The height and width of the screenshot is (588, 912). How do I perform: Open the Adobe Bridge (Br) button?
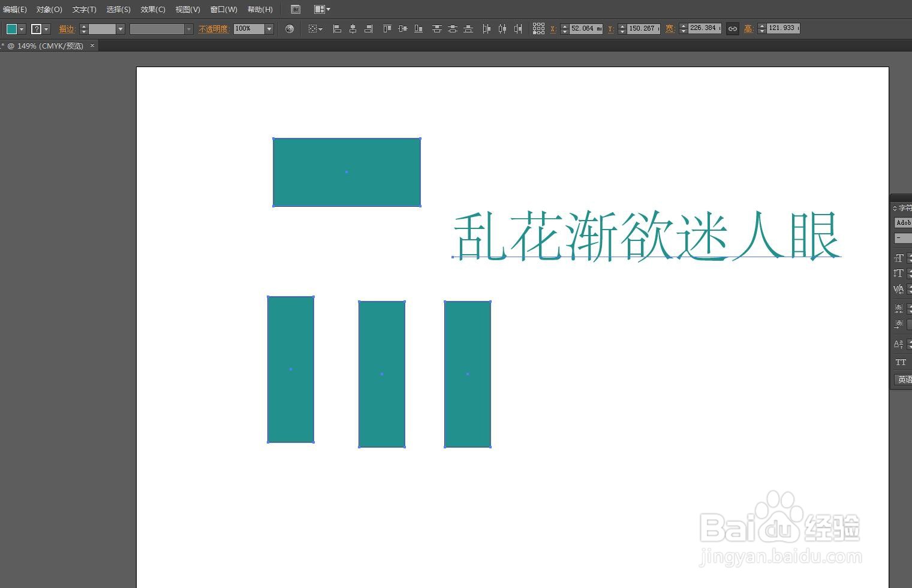click(x=295, y=9)
